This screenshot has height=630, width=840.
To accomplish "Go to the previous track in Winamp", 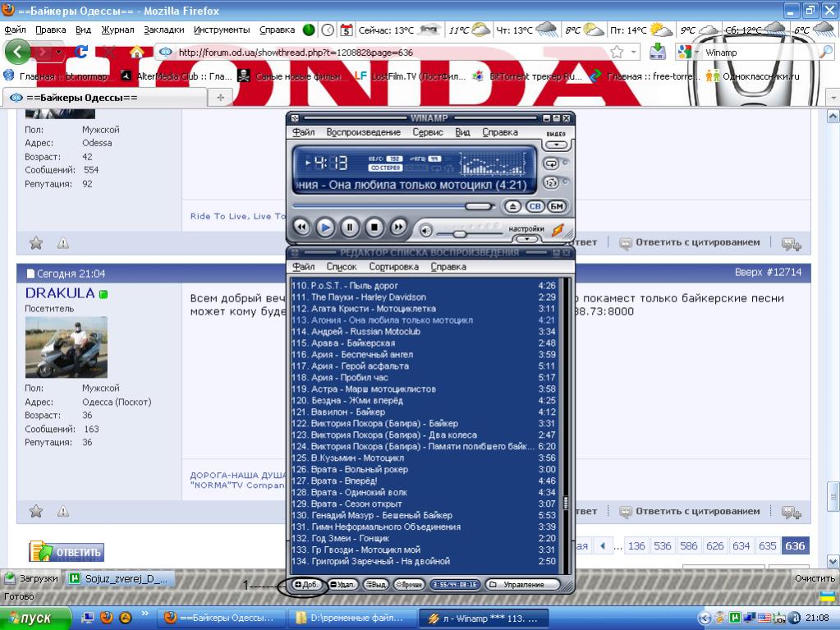I will tap(301, 227).
